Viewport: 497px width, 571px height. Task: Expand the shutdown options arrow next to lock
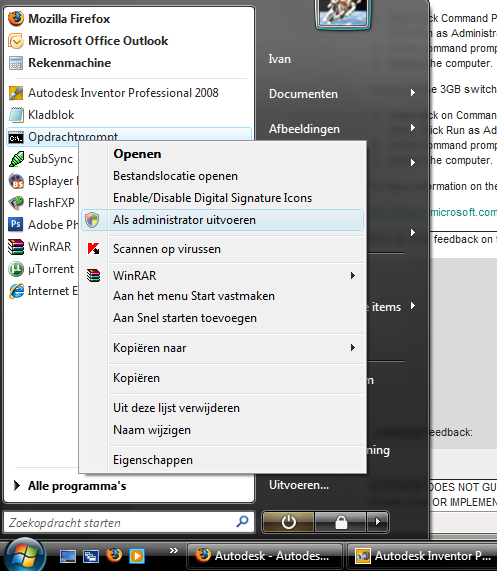[x=378, y=522]
